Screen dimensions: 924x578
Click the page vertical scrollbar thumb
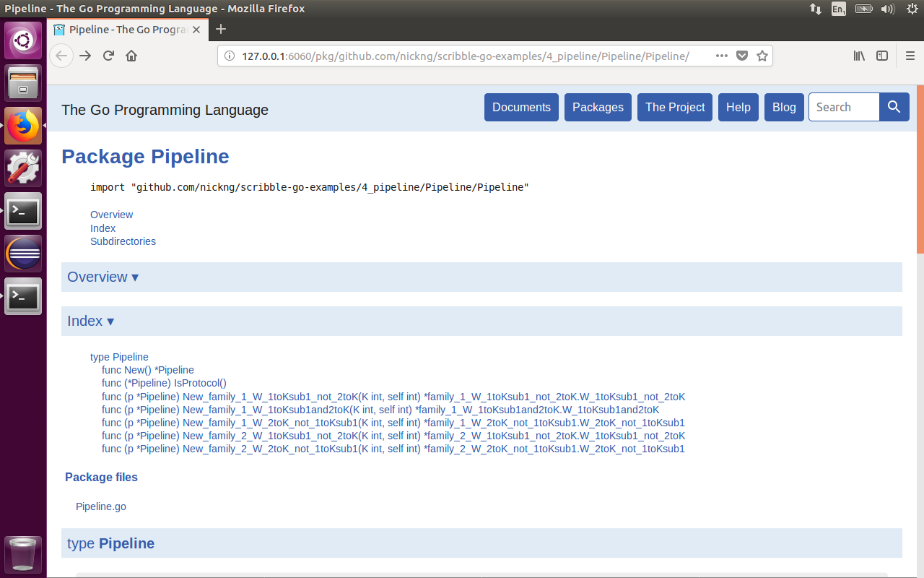pos(920,170)
